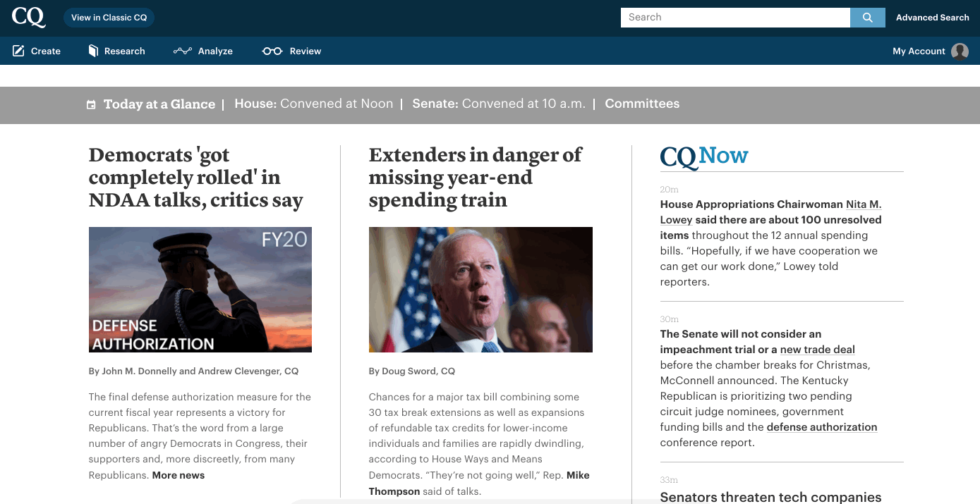Viewport: 980px width, 504px height.
Task: Click the Analyze graph icon
Action: pyautogui.click(x=183, y=51)
